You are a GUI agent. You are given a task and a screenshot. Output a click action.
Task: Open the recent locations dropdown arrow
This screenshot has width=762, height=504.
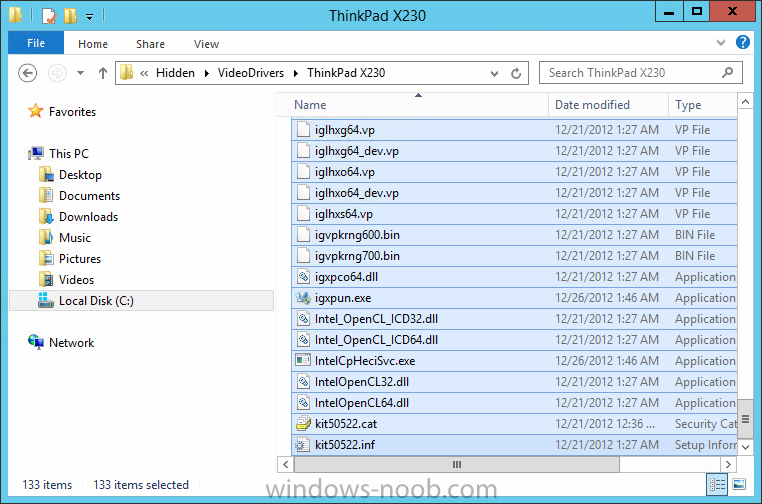click(x=81, y=73)
